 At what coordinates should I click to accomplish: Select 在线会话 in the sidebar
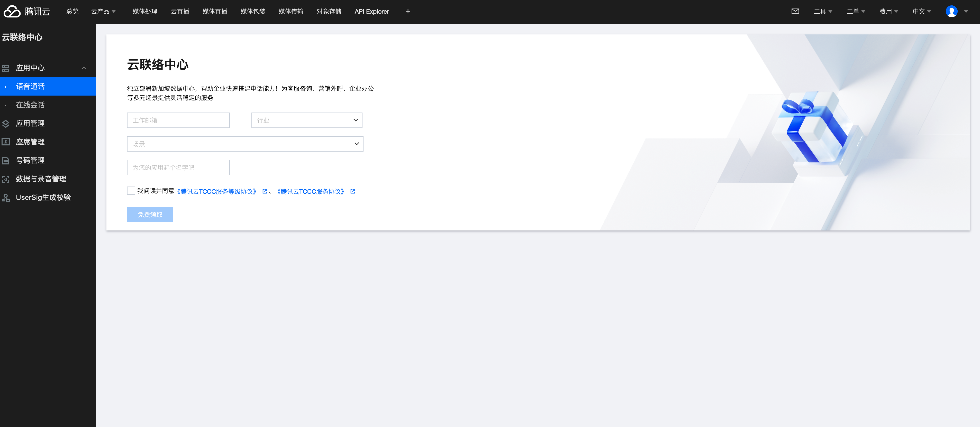[x=30, y=105]
